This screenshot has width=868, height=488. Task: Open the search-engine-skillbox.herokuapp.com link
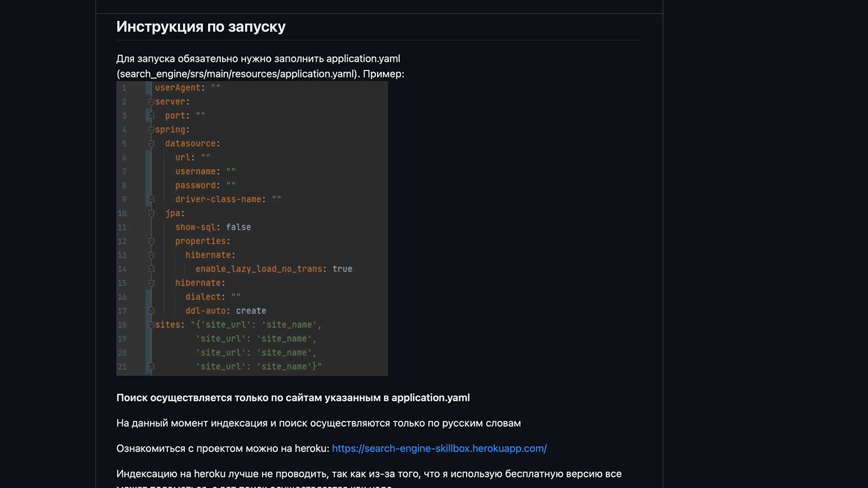click(439, 449)
